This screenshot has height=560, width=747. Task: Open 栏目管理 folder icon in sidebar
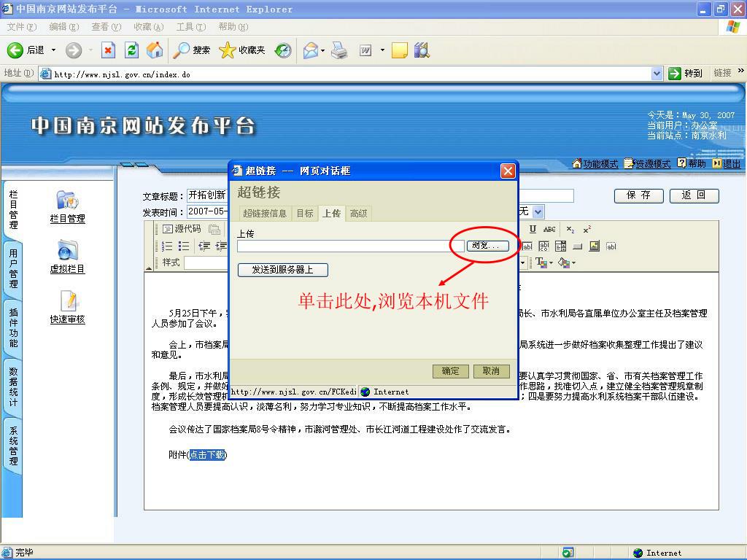67,201
